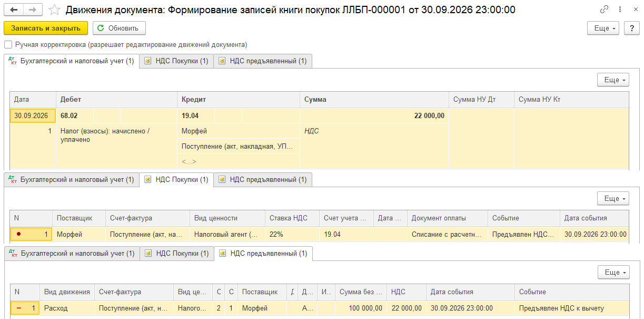Click the Обновить button
The image size is (644, 319).
pos(119,28)
